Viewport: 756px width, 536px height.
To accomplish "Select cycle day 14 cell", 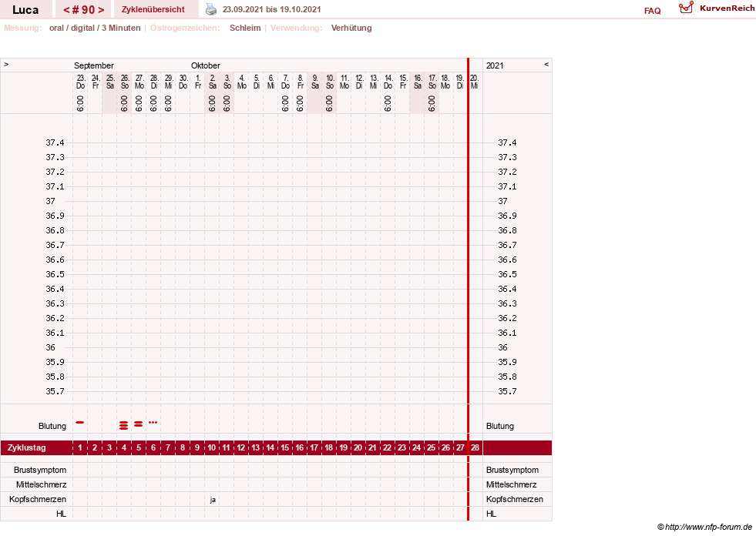I will click(x=270, y=447).
